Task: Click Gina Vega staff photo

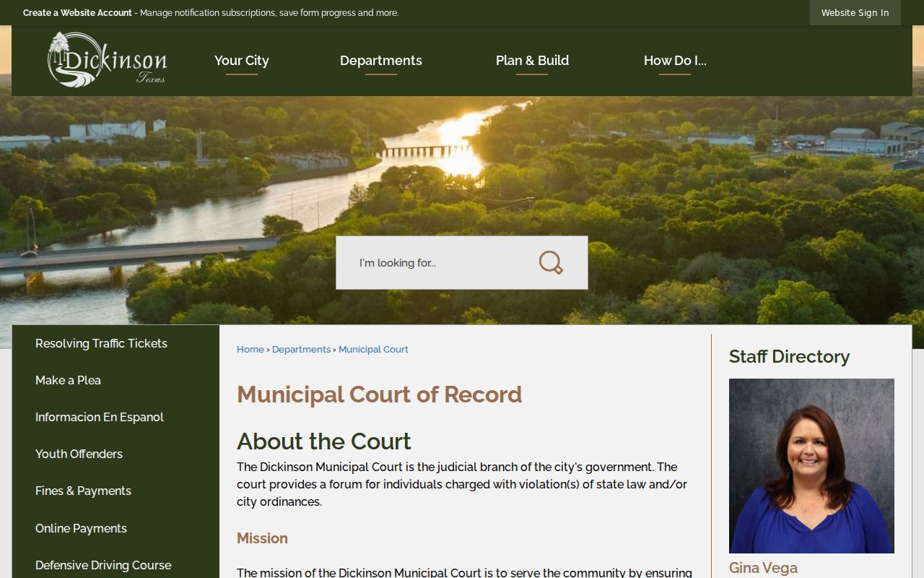Action: point(811,466)
